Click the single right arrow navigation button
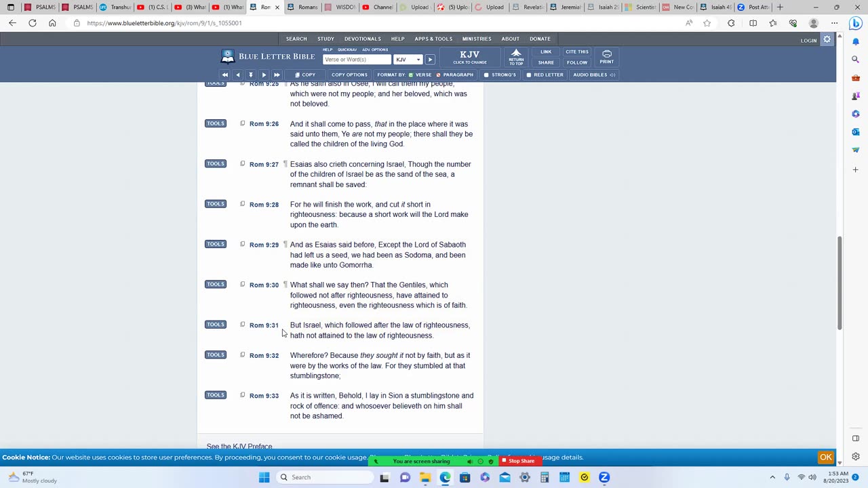Screen dimensions: 868x488 click(264, 75)
